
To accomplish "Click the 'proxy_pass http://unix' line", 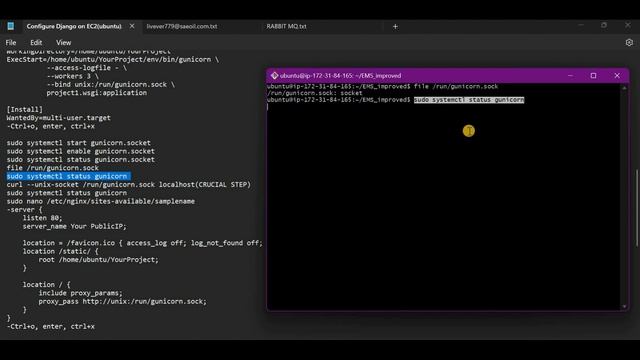I will pos(122,301).
